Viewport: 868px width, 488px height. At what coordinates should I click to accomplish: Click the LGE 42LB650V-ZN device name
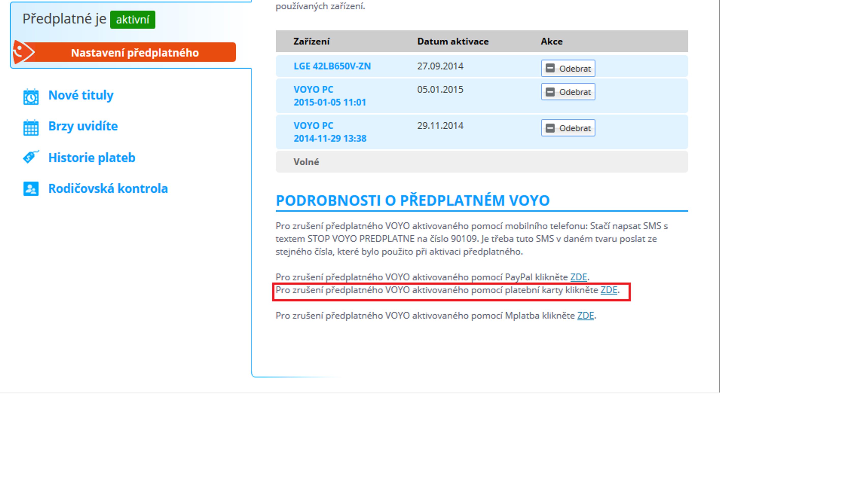tap(332, 66)
